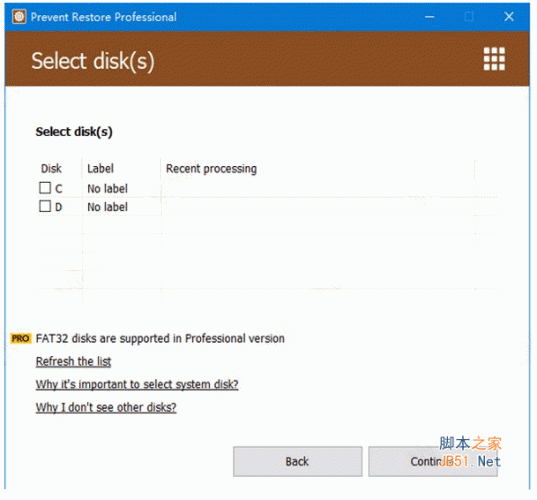The height and width of the screenshot is (500, 537).
Task: Click the FAT32 disks Professional version notice
Action: pyautogui.click(x=160, y=338)
